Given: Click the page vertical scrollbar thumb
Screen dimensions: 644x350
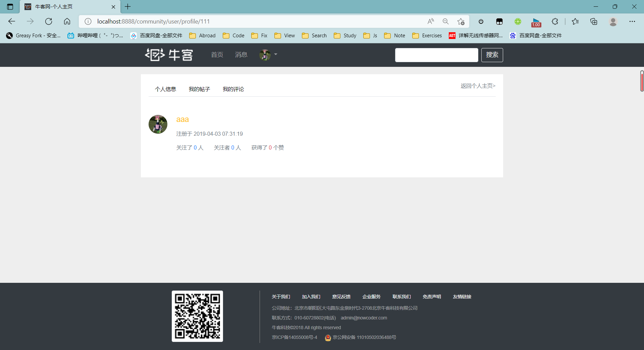Looking at the screenshot, I should 642,81.
